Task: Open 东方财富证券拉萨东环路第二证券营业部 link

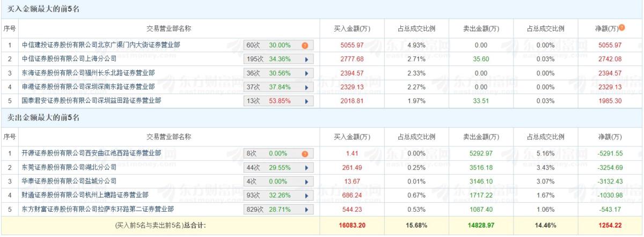Action: pyautogui.click(x=98, y=209)
